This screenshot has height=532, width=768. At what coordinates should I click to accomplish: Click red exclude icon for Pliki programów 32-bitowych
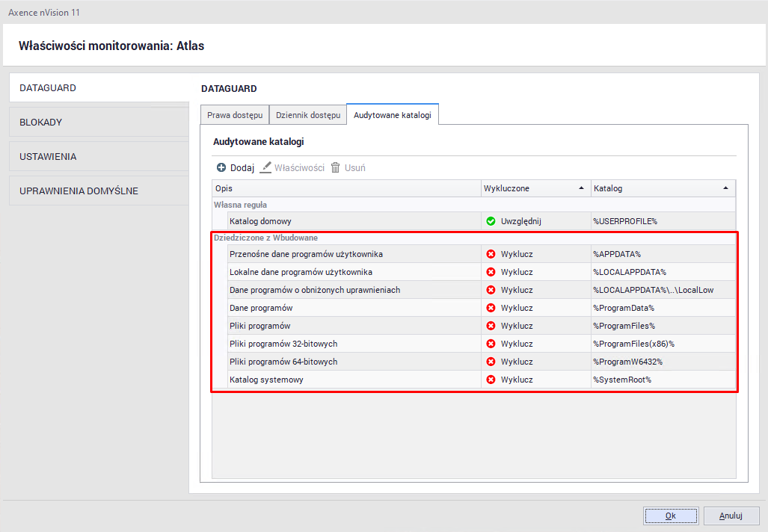(x=491, y=344)
